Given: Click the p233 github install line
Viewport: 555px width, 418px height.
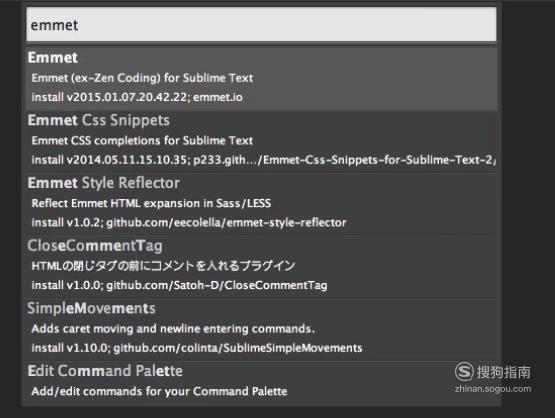Looking at the screenshot, I should (x=264, y=160).
